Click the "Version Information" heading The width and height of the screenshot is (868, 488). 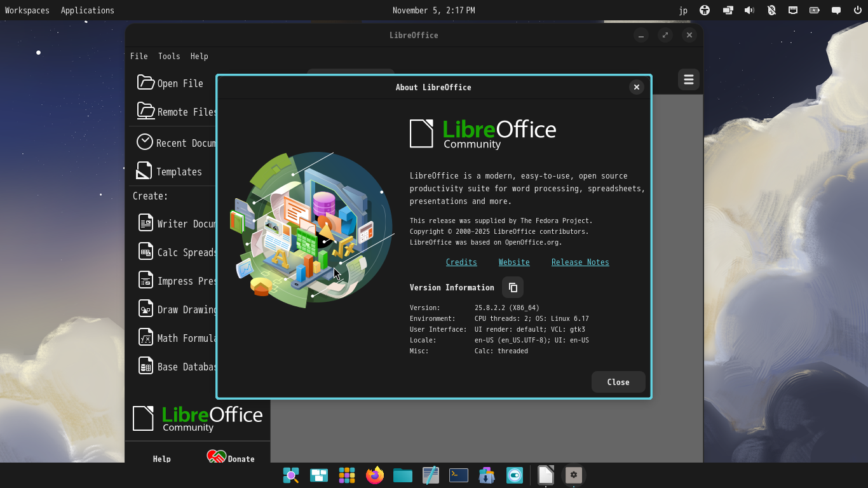tap(452, 288)
